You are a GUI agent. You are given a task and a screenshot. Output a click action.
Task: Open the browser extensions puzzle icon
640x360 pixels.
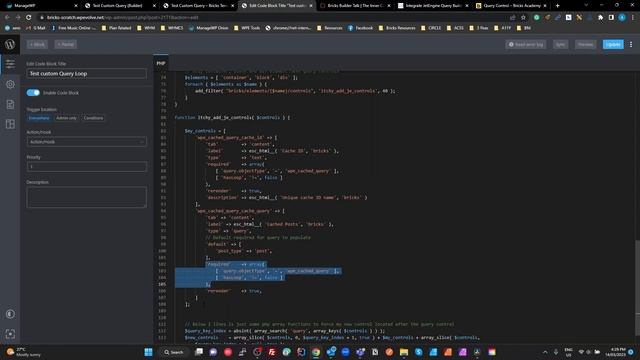coord(600,18)
